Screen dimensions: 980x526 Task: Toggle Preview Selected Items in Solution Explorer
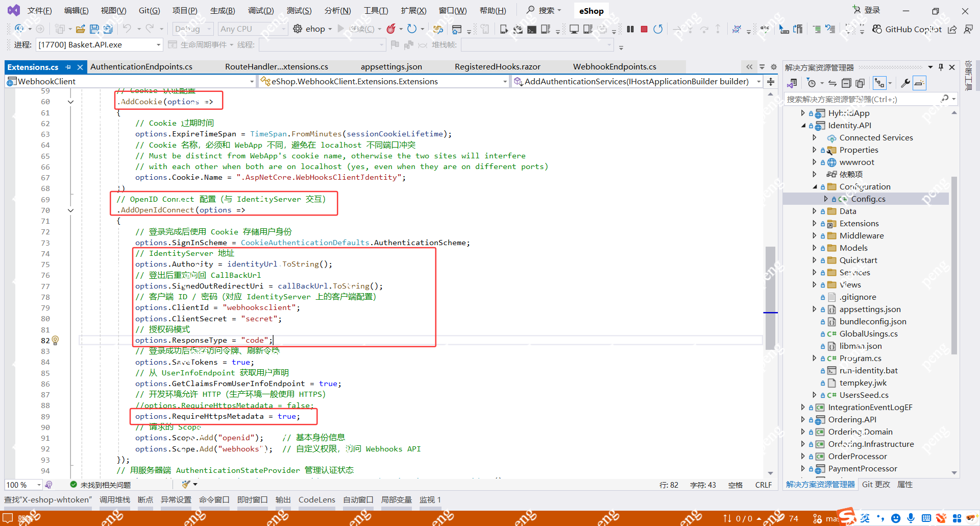[919, 83]
